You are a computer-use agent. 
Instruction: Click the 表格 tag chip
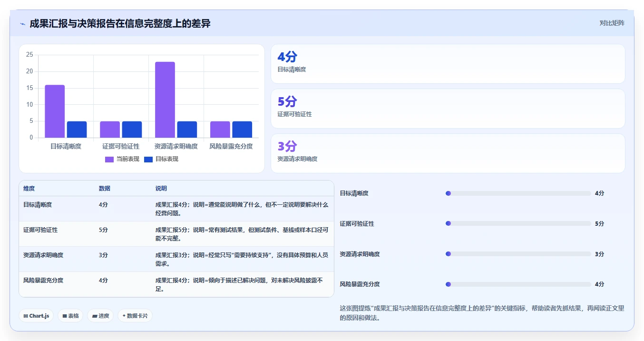pyautogui.click(x=70, y=316)
